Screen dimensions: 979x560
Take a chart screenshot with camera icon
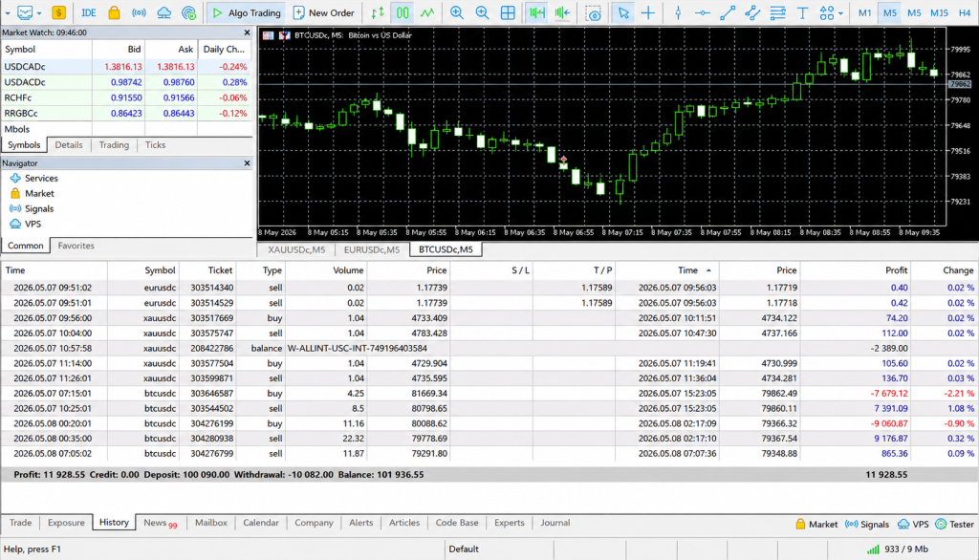[593, 13]
